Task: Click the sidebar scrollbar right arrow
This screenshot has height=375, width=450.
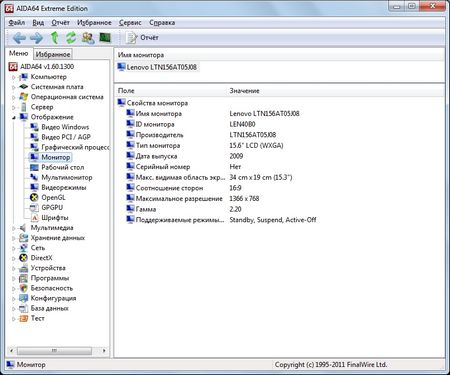Action: (104, 351)
